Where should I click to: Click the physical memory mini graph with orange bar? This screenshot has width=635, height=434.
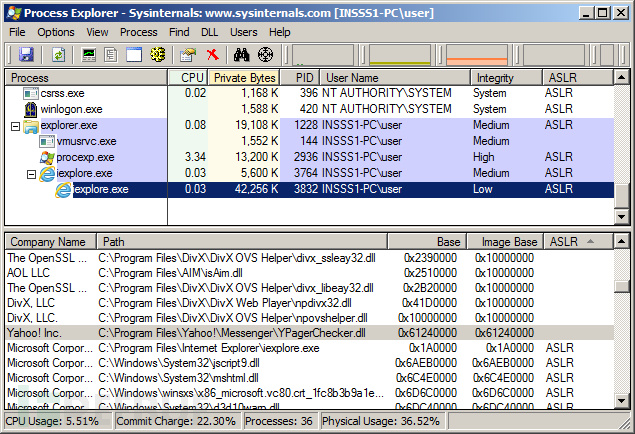point(477,55)
